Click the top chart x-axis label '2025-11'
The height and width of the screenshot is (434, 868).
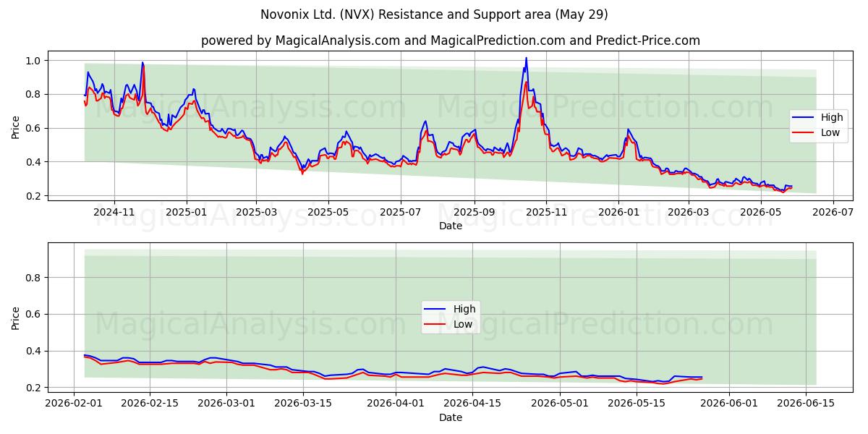click(x=547, y=213)
